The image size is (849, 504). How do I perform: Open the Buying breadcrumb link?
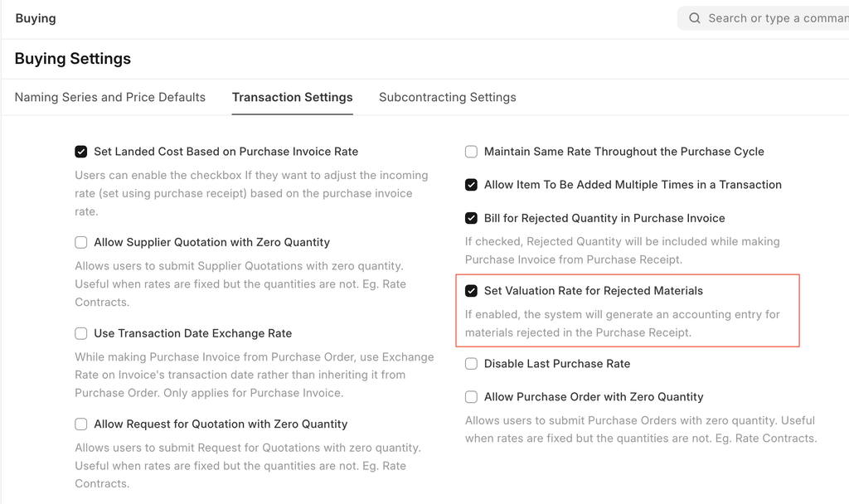pos(36,18)
